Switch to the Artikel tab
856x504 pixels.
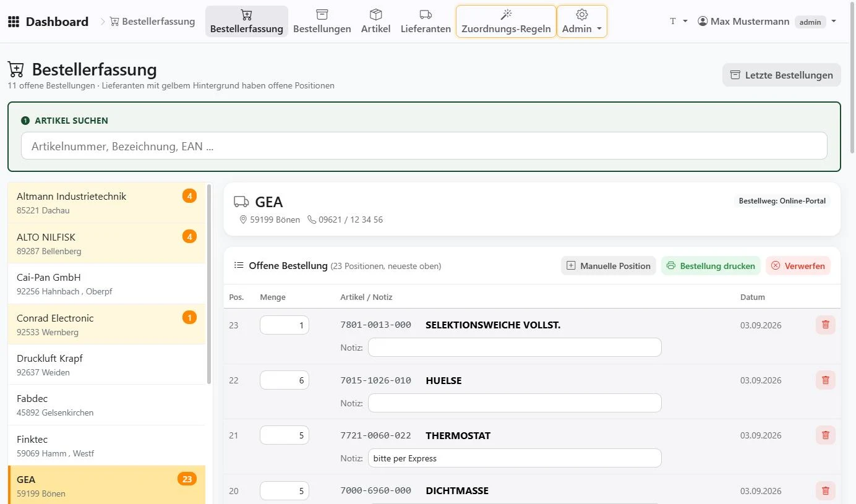click(x=376, y=22)
